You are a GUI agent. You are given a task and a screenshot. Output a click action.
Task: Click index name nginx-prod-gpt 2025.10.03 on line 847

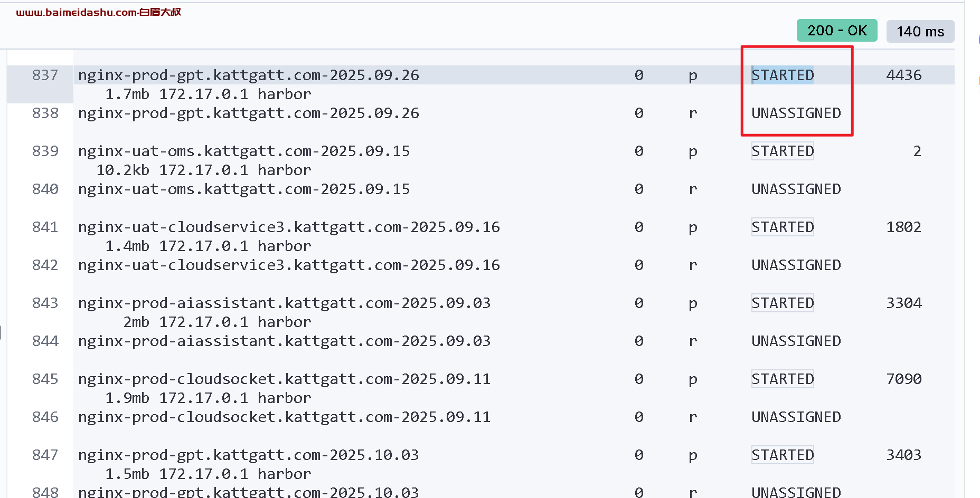coord(248,455)
